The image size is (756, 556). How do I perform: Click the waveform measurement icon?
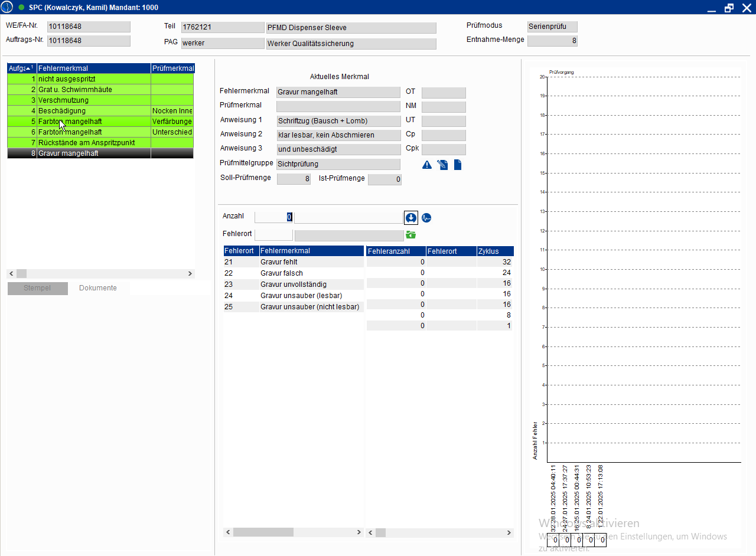pos(426,218)
